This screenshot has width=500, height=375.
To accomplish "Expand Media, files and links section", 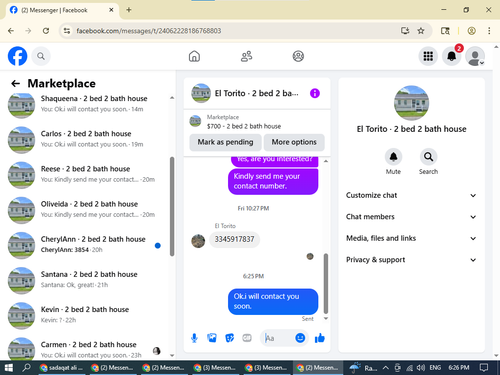I will [x=411, y=238].
